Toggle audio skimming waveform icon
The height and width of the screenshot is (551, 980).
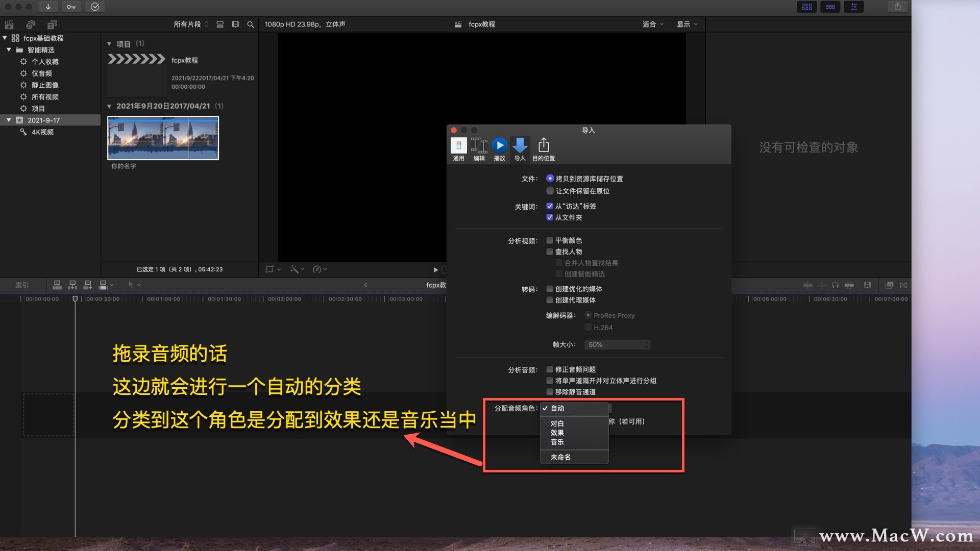tap(822, 285)
